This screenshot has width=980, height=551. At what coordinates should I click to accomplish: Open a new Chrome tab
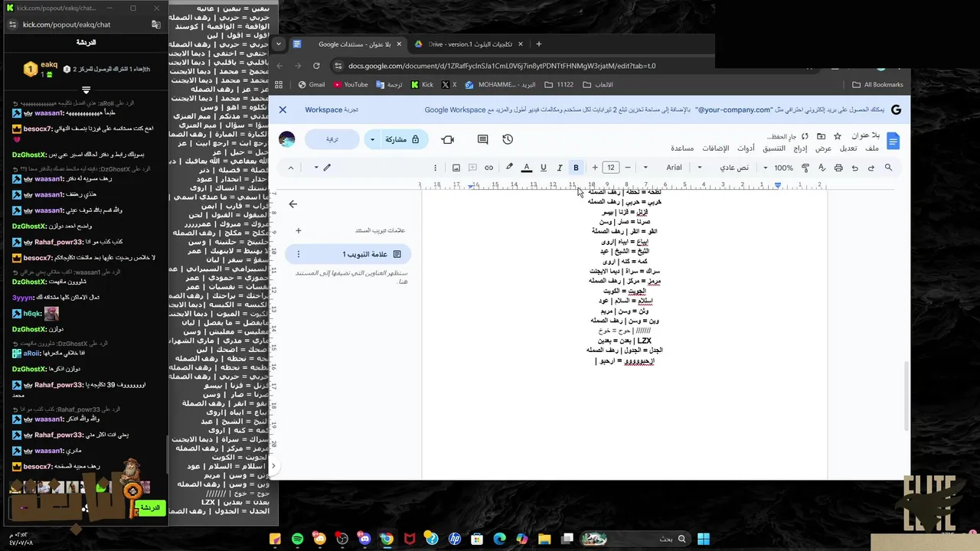click(538, 44)
